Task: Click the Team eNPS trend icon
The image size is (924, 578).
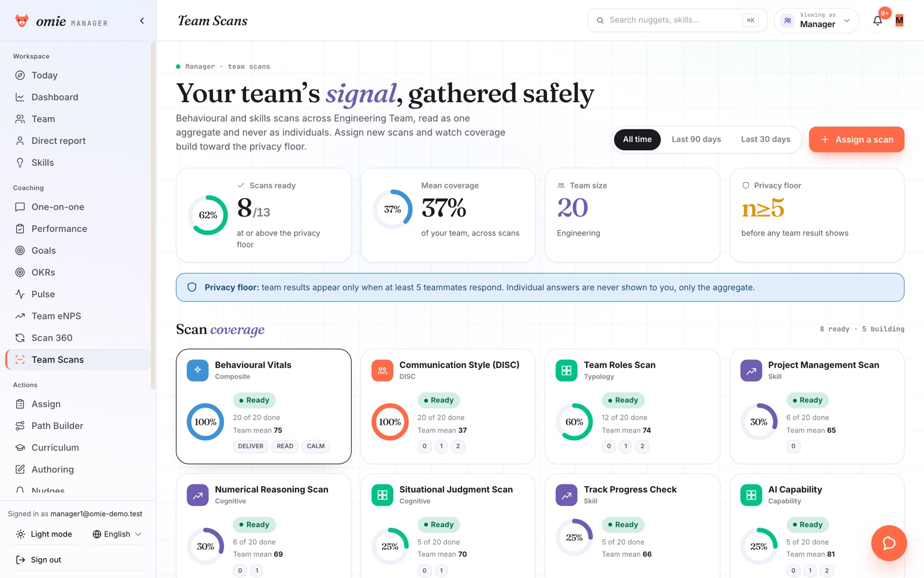Action: point(20,316)
